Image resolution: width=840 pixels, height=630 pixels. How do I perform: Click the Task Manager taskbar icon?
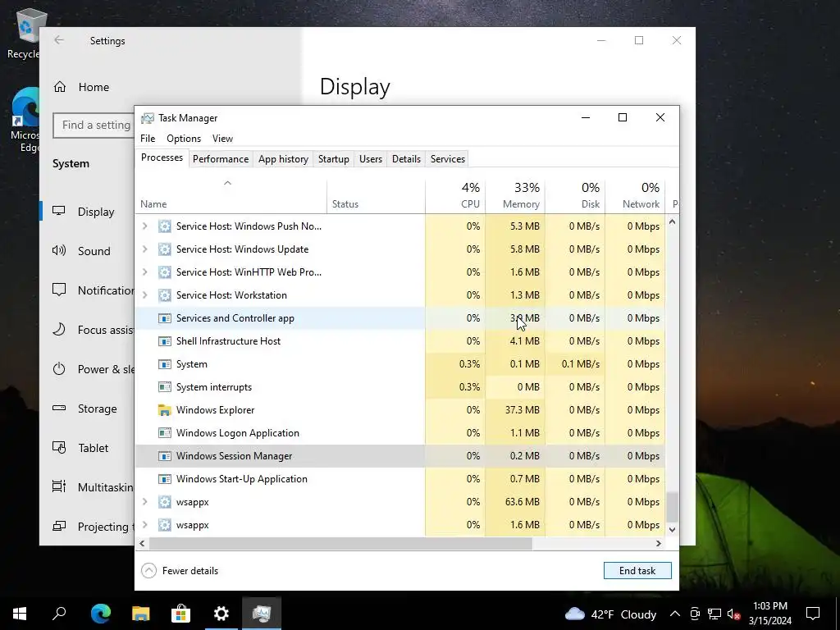[262, 614]
